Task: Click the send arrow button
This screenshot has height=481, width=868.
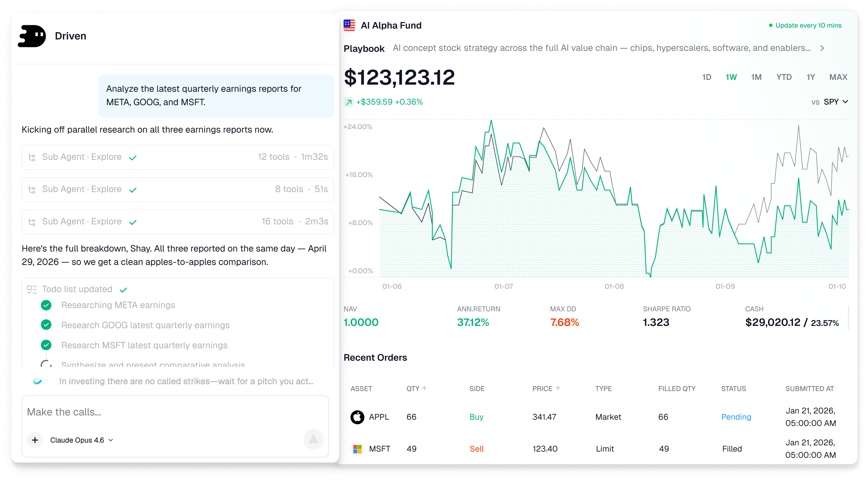Action: [313, 439]
